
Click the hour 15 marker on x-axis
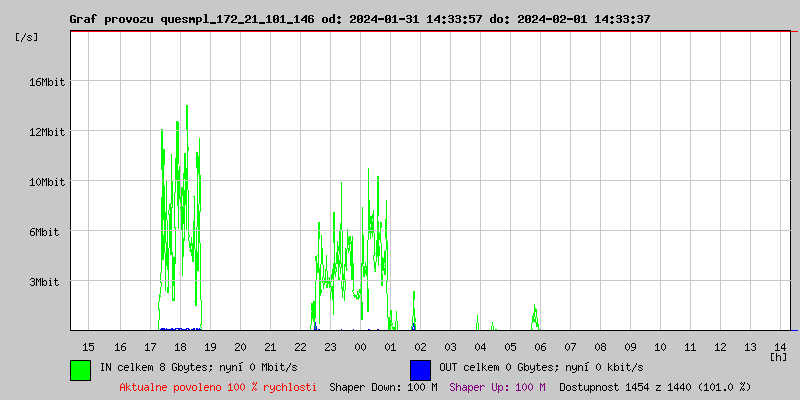[89, 346]
